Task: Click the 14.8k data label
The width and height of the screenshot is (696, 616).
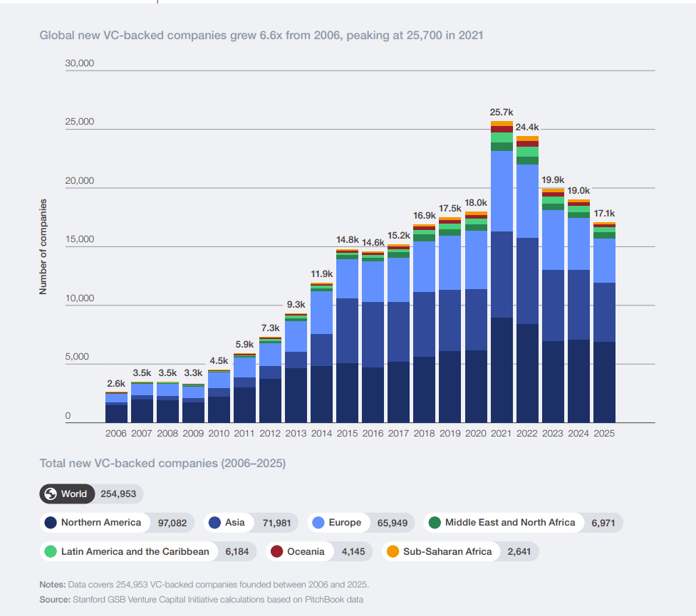Action: coord(347,240)
